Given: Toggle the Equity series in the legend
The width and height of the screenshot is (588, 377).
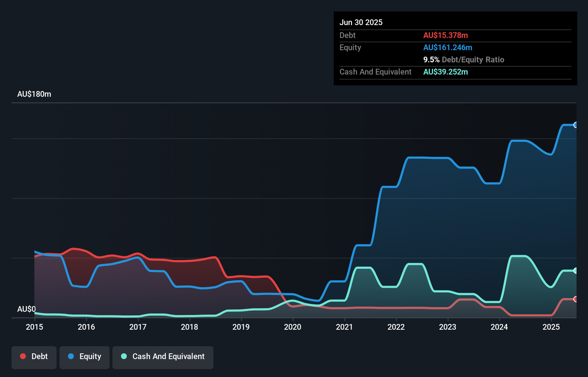Looking at the screenshot, I should [x=85, y=357].
